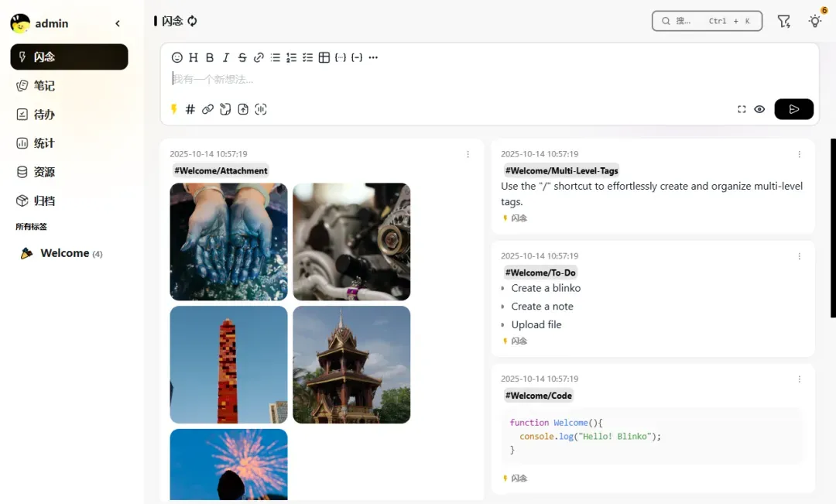The image size is (836, 504).
Task: Toggle bold formatting in the editor
Action: pos(210,57)
